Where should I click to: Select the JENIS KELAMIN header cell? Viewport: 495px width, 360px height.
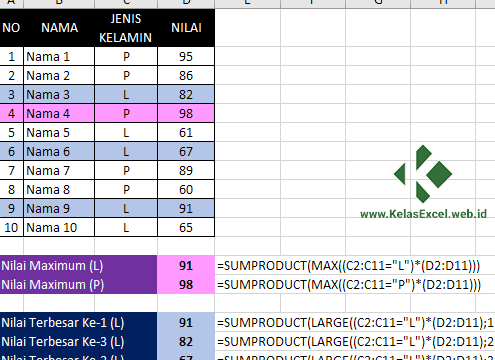click(x=126, y=28)
